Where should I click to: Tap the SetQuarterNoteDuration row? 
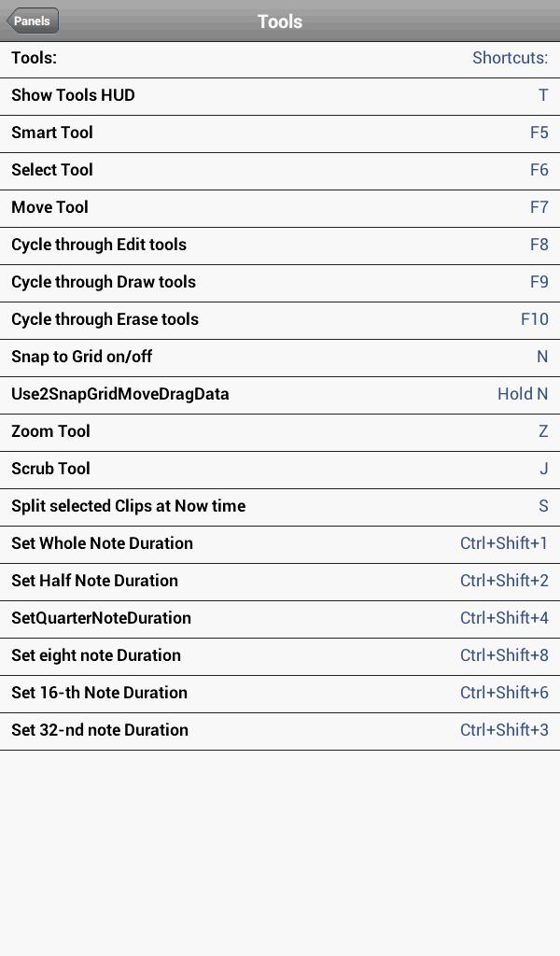280,619
